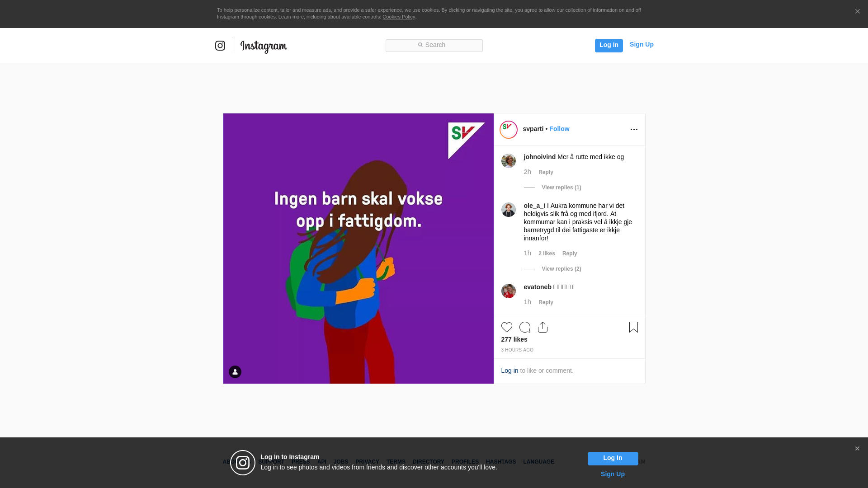The height and width of the screenshot is (488, 868).
Task: Open johnoivind's profile picture
Action: click(x=509, y=161)
